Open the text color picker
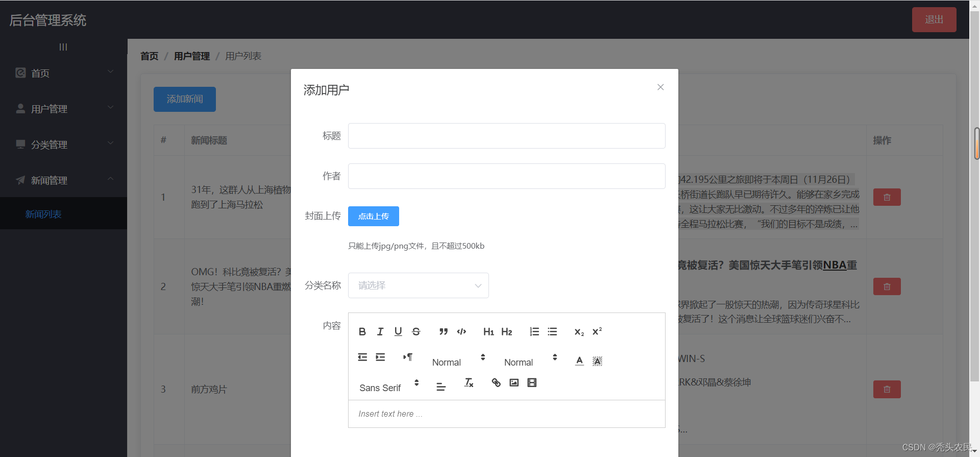 [579, 361]
